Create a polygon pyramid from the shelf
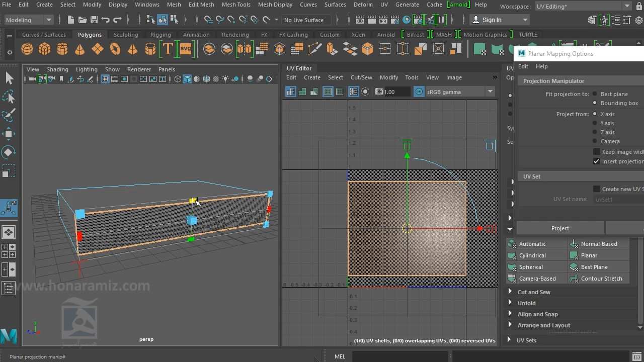This screenshot has width=644, height=362. point(132,49)
